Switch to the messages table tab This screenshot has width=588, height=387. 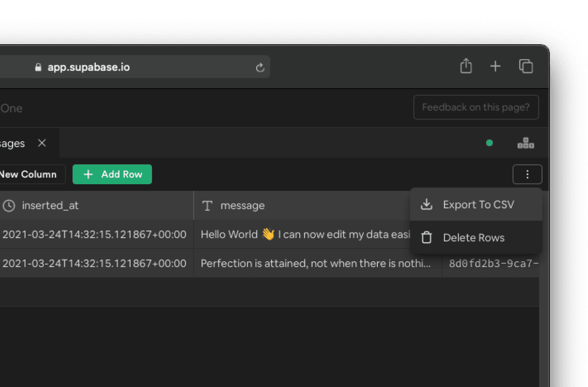point(14,143)
